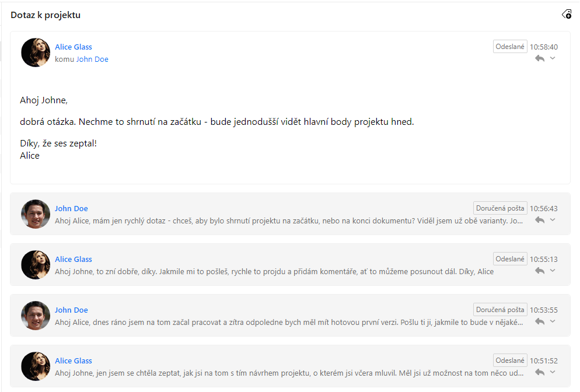Reply to Alice Glass's 10:51:52 message
The image size is (580, 392).
point(540,372)
